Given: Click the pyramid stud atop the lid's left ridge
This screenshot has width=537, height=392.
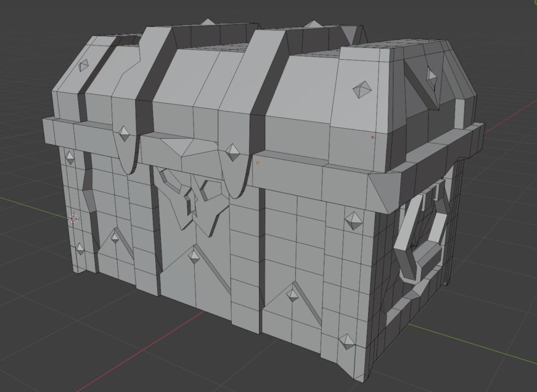Looking at the screenshot, I should click(208, 22).
